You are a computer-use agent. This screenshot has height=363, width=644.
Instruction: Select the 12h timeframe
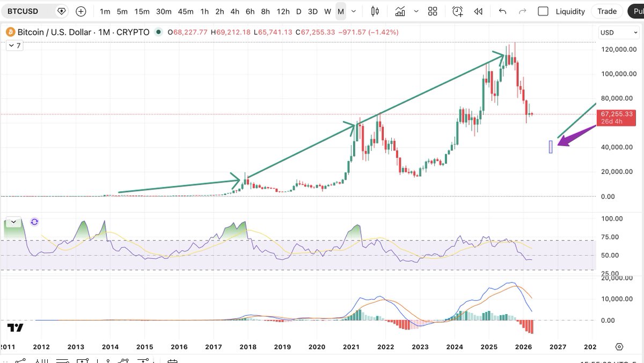[x=283, y=11]
